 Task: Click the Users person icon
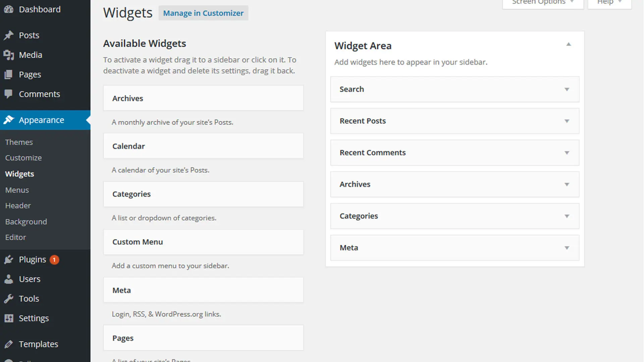9,279
